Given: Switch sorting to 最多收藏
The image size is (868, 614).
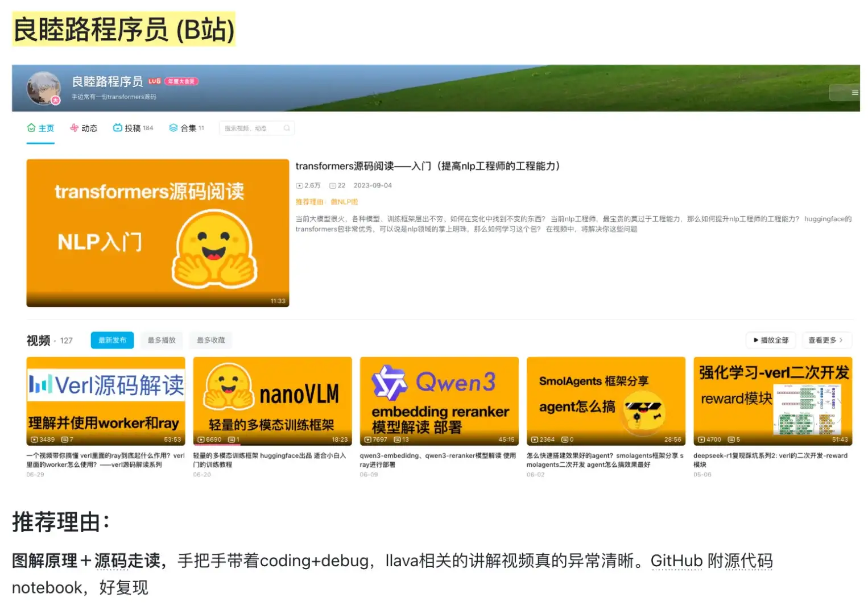Looking at the screenshot, I should coord(210,340).
